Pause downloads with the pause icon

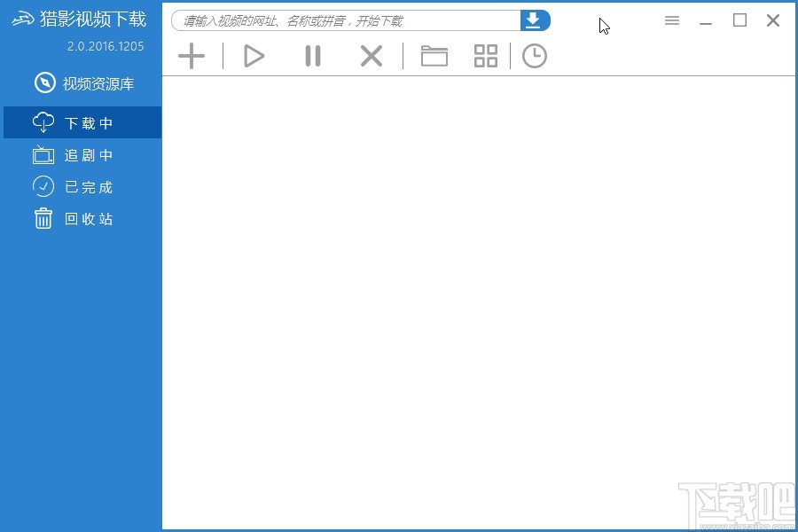(313, 56)
